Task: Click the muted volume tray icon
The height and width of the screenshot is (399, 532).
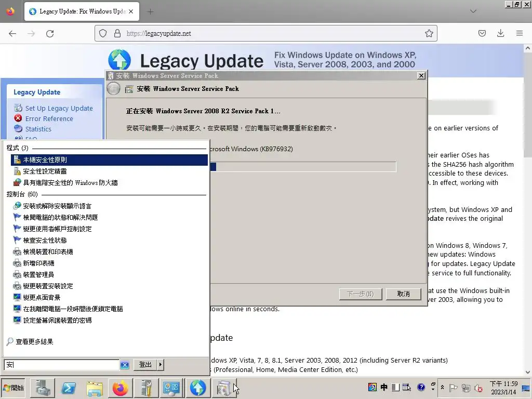Action: (x=478, y=388)
